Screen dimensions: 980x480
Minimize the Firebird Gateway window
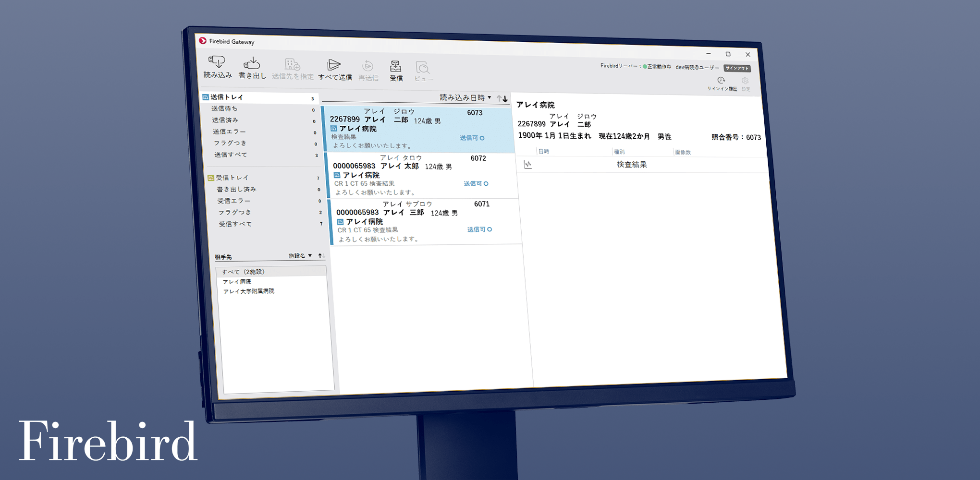click(x=708, y=54)
